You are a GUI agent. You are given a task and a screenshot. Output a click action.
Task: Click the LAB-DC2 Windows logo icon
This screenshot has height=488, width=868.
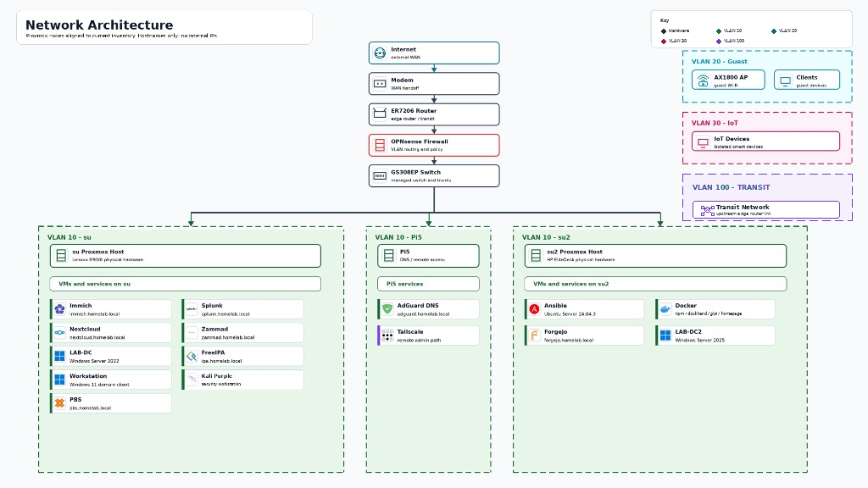[x=665, y=335]
